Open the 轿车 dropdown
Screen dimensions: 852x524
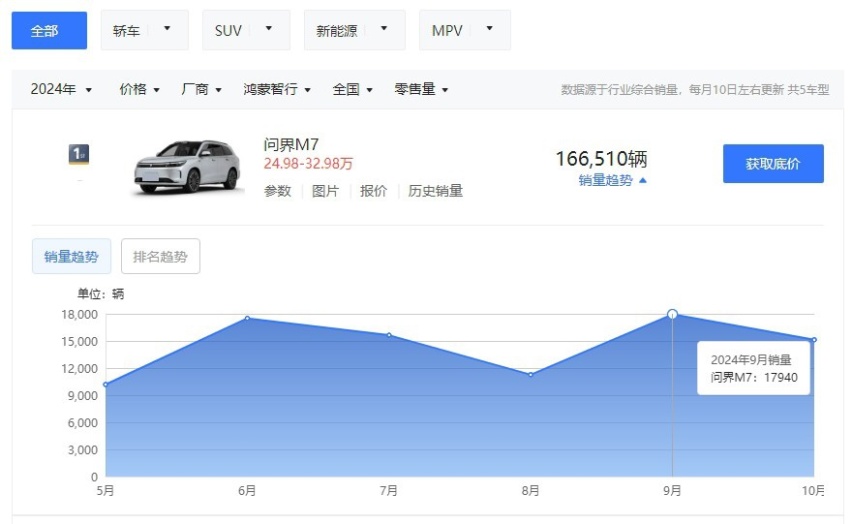145,30
